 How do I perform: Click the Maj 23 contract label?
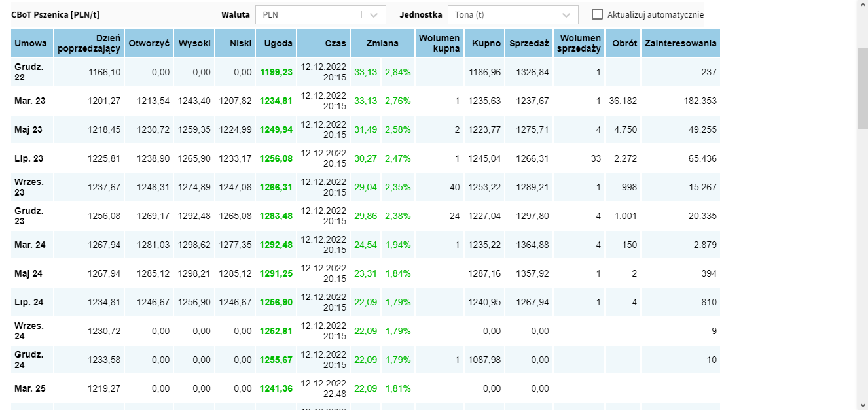[x=28, y=129]
